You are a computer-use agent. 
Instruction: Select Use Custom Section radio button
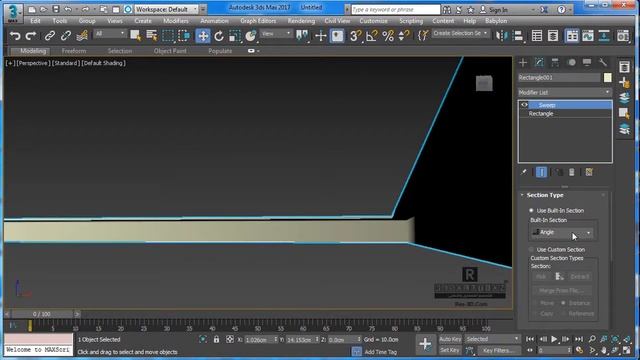tap(531, 249)
